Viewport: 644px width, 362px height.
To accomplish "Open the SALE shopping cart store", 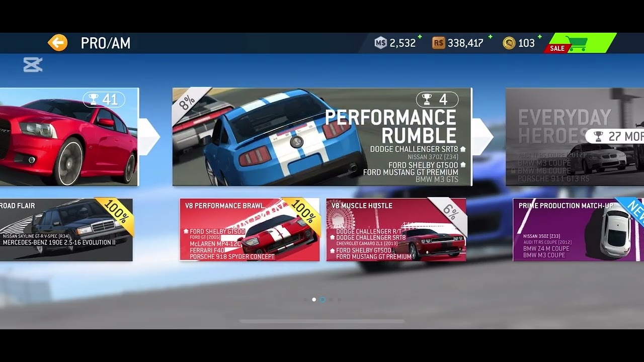I will 581,43.
